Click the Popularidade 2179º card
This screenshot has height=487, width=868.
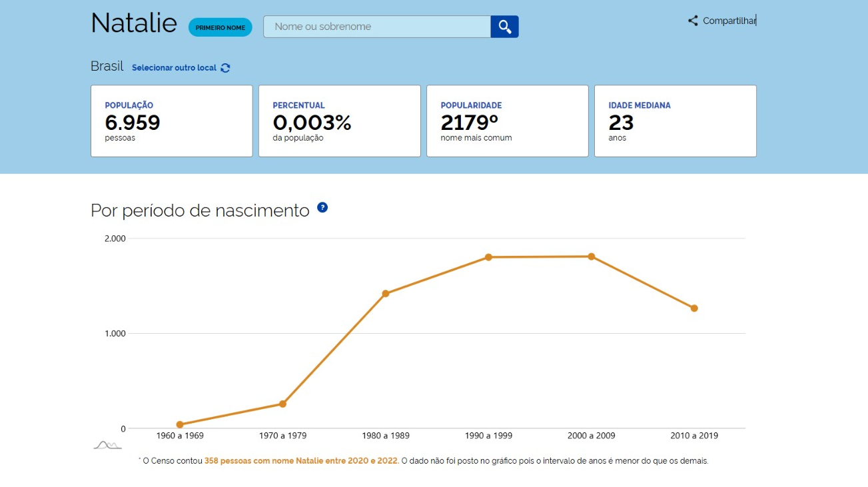[508, 121]
